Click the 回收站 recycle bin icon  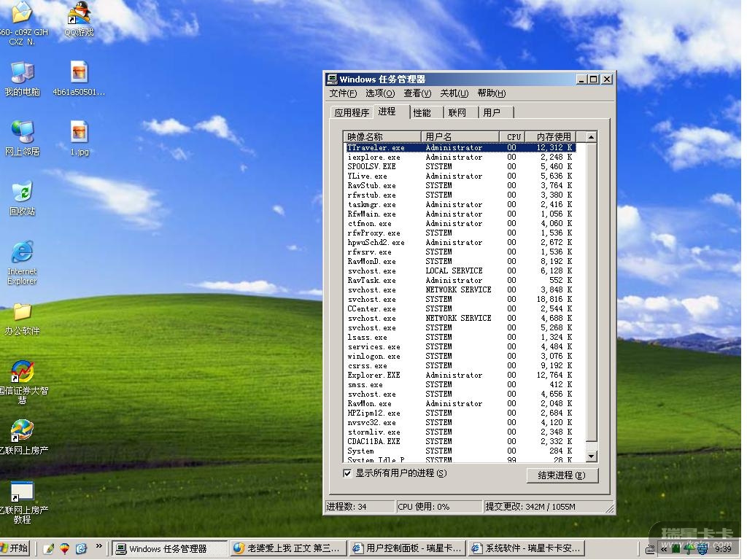click(x=22, y=193)
